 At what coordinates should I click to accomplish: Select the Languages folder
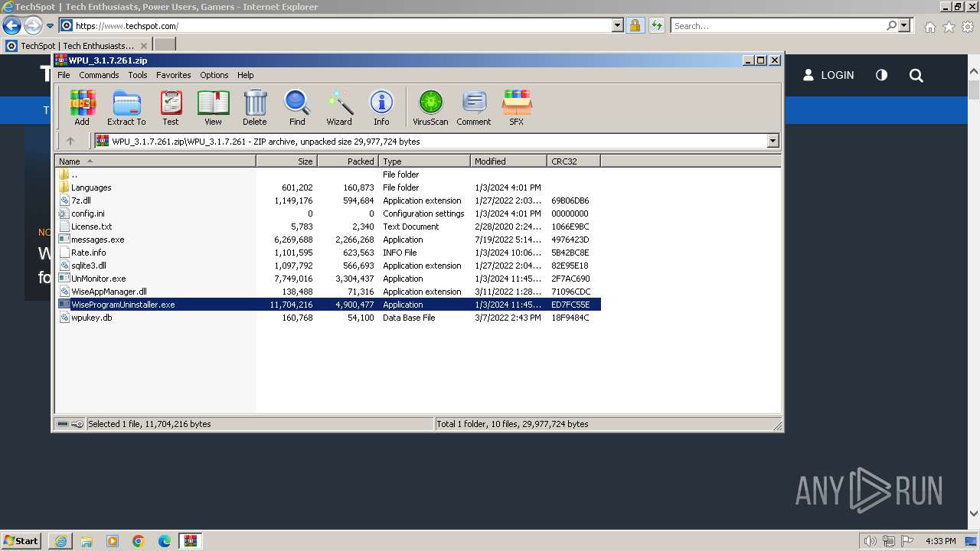pyautogui.click(x=91, y=187)
